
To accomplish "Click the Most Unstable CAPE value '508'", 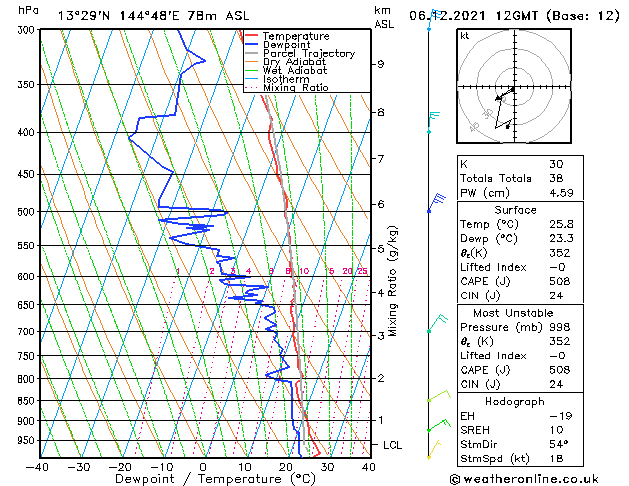I will (x=560, y=370).
